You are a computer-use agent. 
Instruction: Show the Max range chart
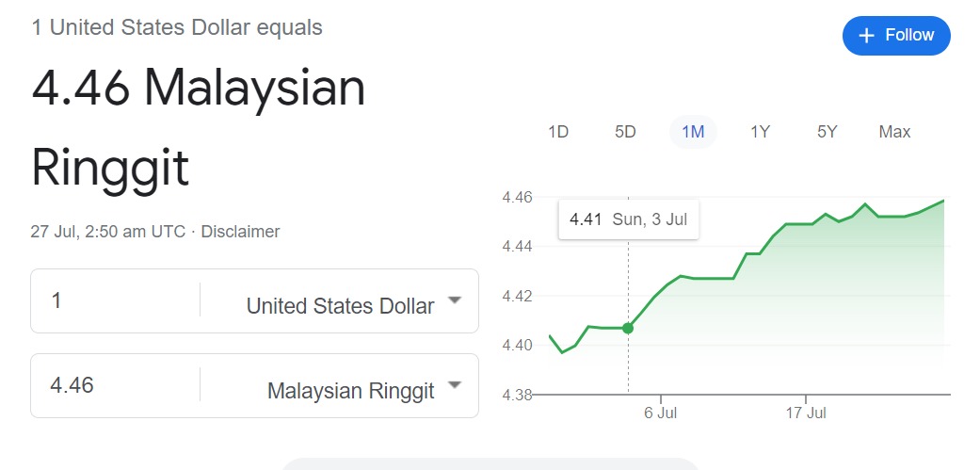[894, 132]
